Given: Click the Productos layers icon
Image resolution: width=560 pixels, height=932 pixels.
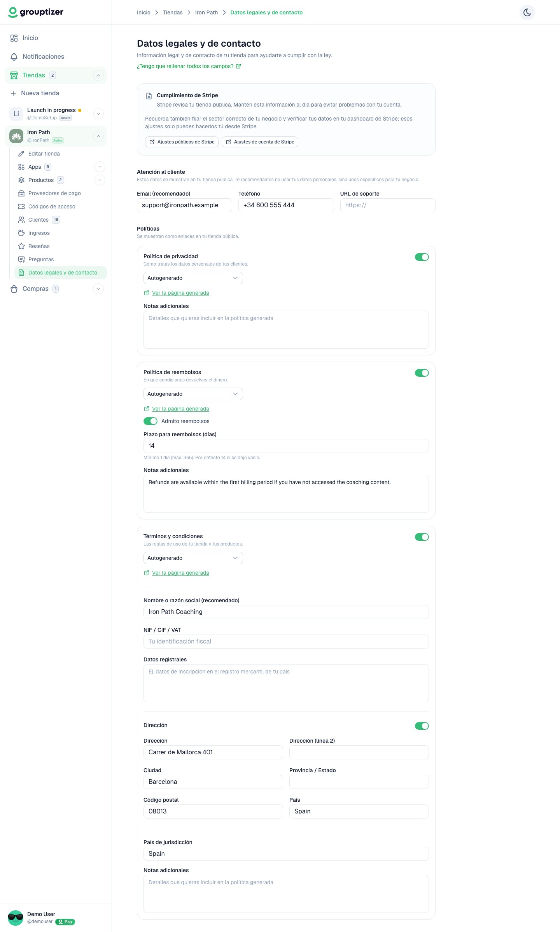Looking at the screenshot, I should [21, 180].
